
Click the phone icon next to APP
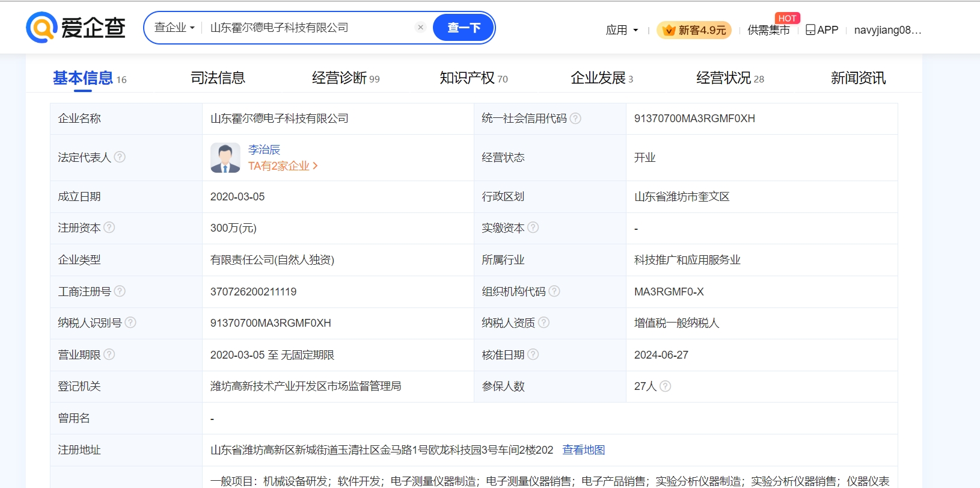click(x=810, y=29)
